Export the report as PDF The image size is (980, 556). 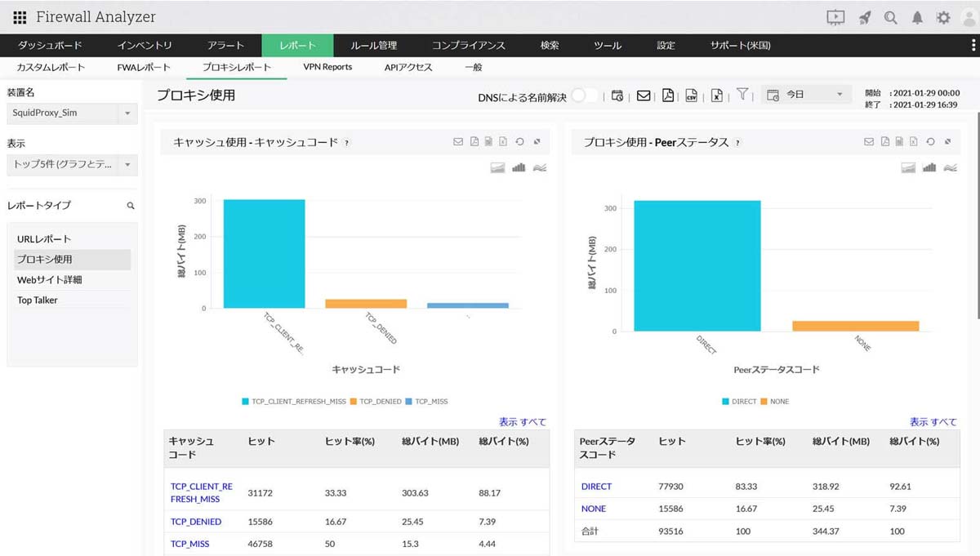coord(668,96)
